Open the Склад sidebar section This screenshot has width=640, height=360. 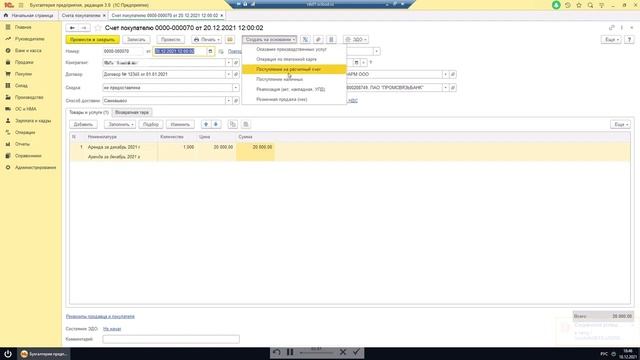[x=21, y=86]
